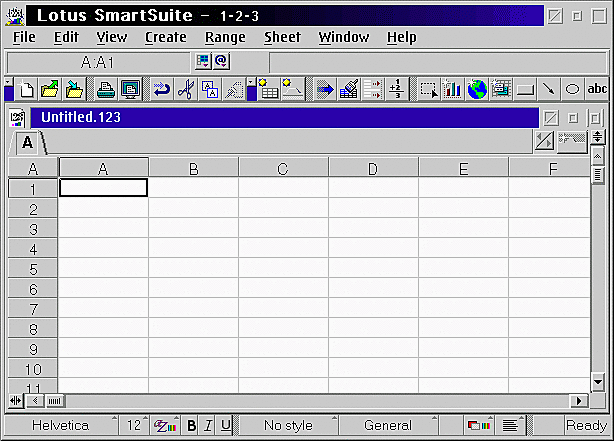The width and height of the screenshot is (614, 441).
Task: Open the View menu
Action: tap(112, 37)
